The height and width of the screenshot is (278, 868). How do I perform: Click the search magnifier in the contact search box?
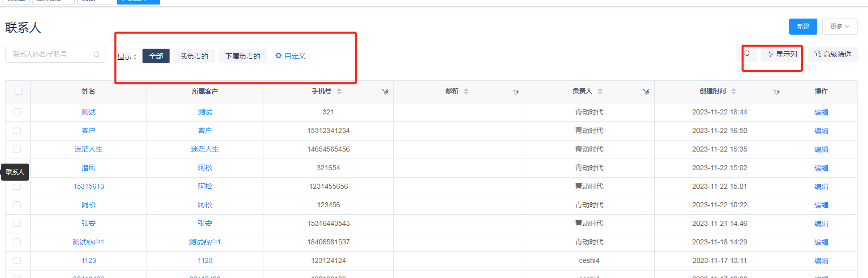tap(96, 54)
